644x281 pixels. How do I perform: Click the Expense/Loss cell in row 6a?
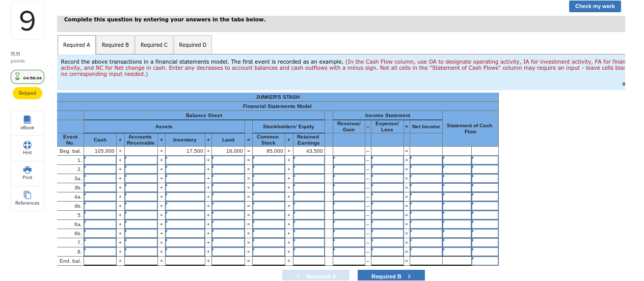(387, 224)
